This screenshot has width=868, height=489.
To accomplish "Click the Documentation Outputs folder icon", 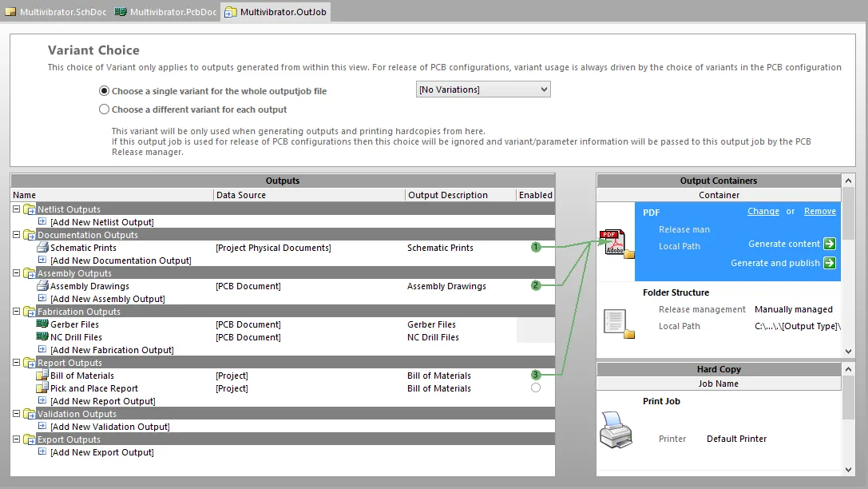I will tap(30, 235).
